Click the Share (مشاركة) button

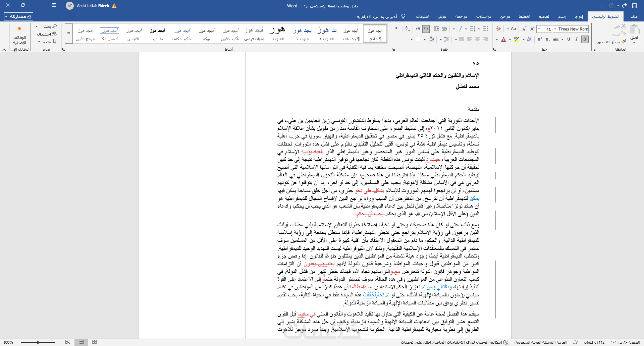[18, 16]
